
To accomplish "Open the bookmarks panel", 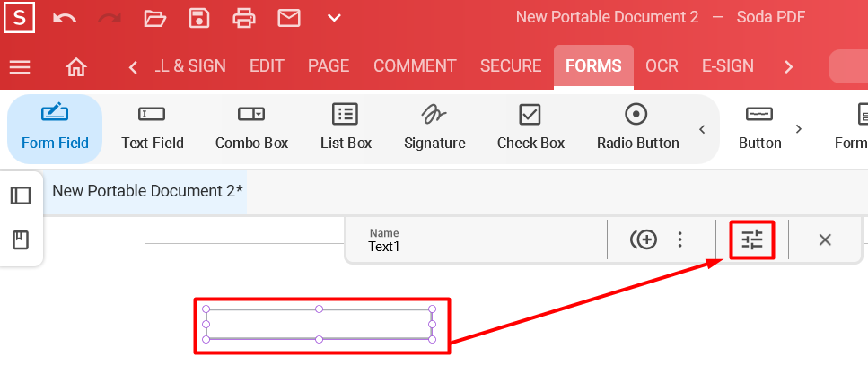I will click(21, 240).
